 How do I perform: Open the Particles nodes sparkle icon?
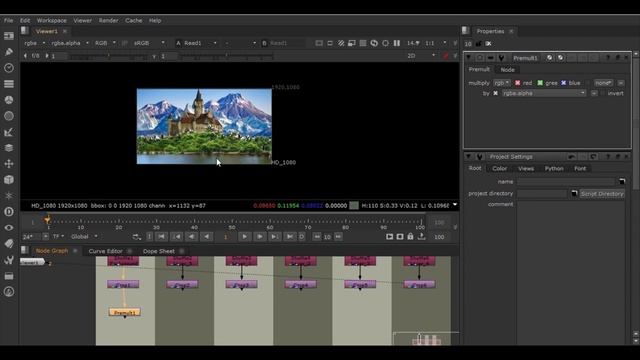tap(9, 196)
